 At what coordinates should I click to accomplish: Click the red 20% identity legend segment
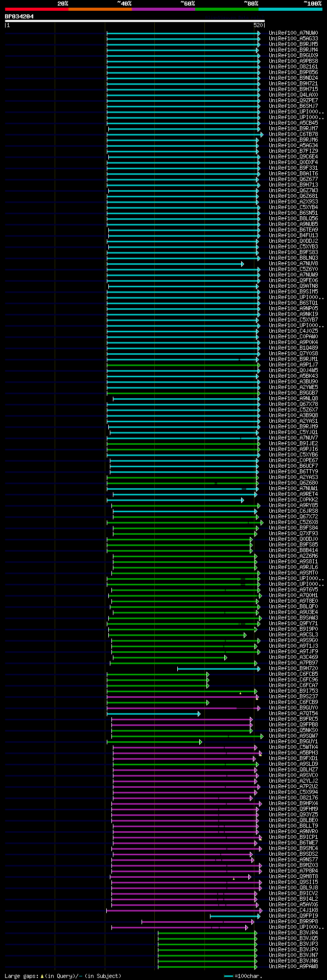point(36,9)
